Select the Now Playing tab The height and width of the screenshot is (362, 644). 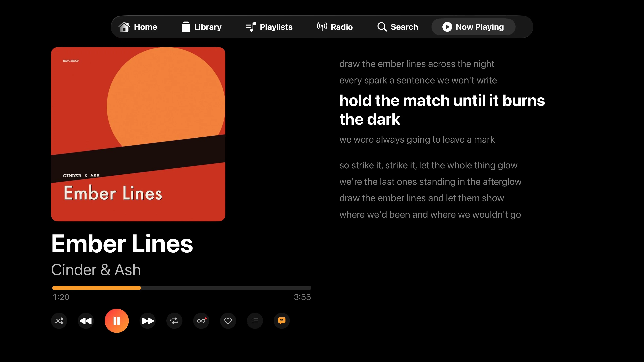[x=473, y=27]
